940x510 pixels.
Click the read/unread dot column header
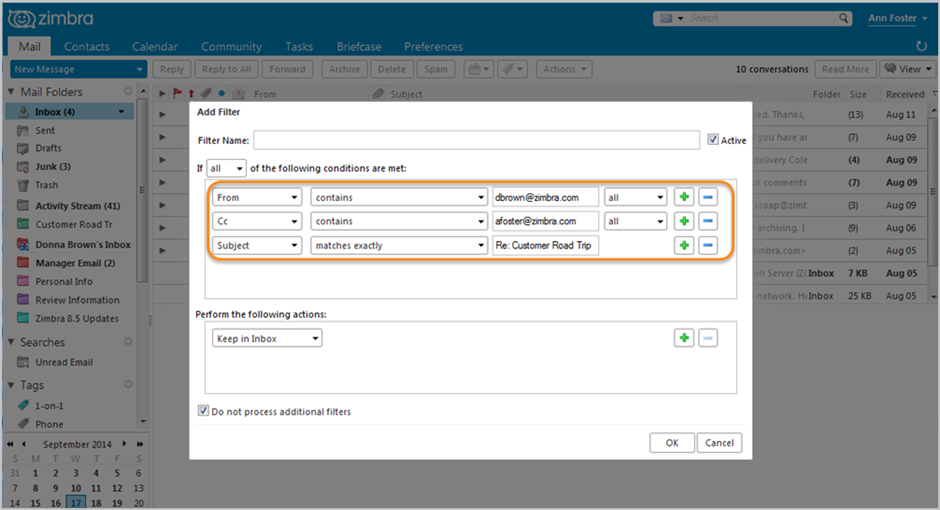(221, 93)
